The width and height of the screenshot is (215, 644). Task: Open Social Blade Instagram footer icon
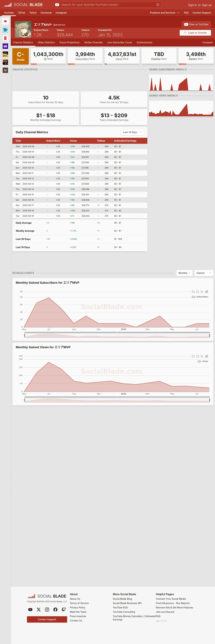coord(47,610)
